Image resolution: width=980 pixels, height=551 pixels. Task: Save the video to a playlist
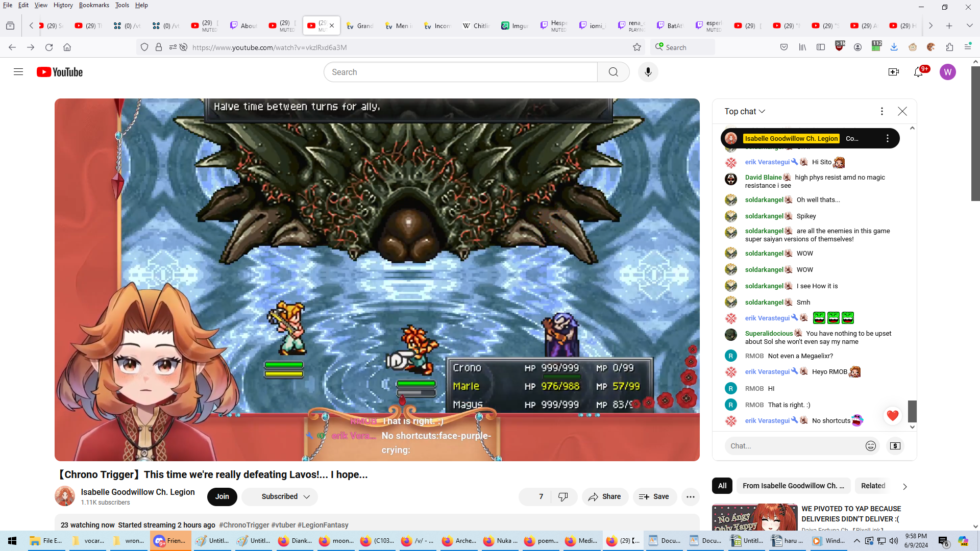[x=654, y=496]
